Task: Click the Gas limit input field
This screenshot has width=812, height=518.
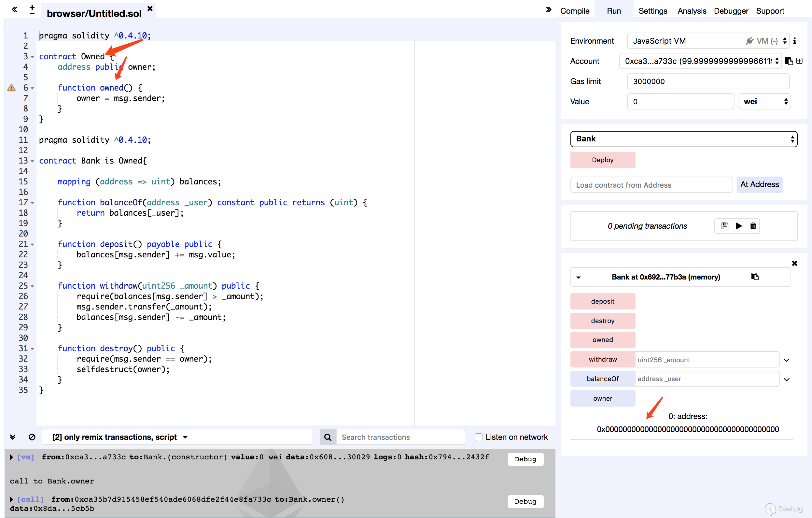Action: [708, 81]
